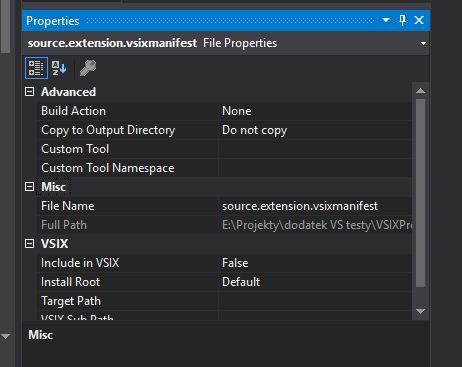Select the Install Root Default value
The height and width of the screenshot is (367, 462).
click(x=315, y=282)
